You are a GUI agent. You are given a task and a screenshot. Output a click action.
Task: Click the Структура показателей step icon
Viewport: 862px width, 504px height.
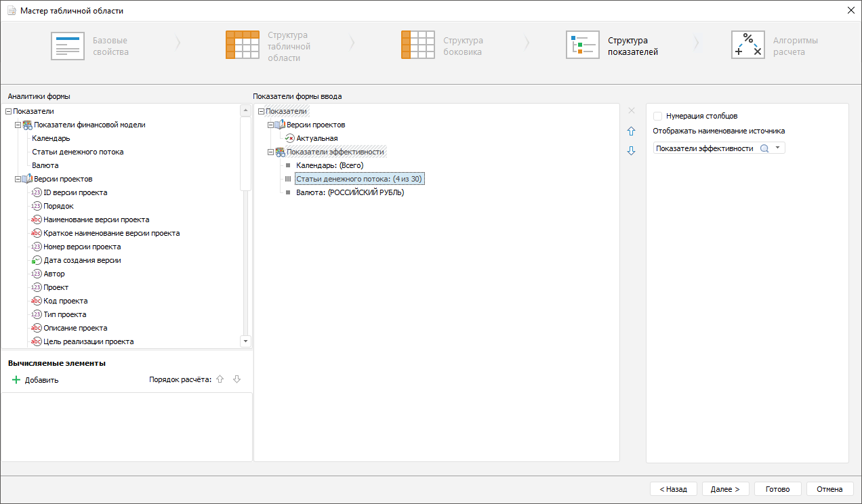[583, 45]
